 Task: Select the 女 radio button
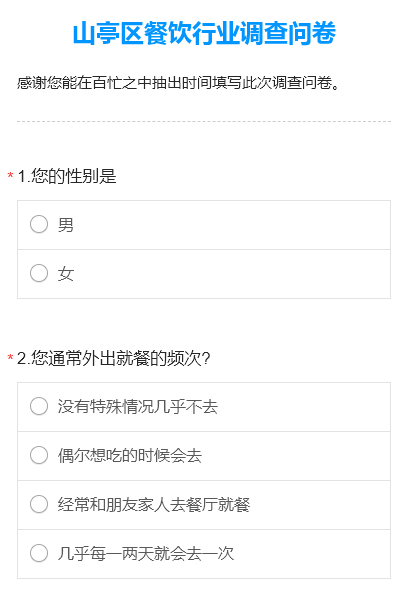pos(39,273)
